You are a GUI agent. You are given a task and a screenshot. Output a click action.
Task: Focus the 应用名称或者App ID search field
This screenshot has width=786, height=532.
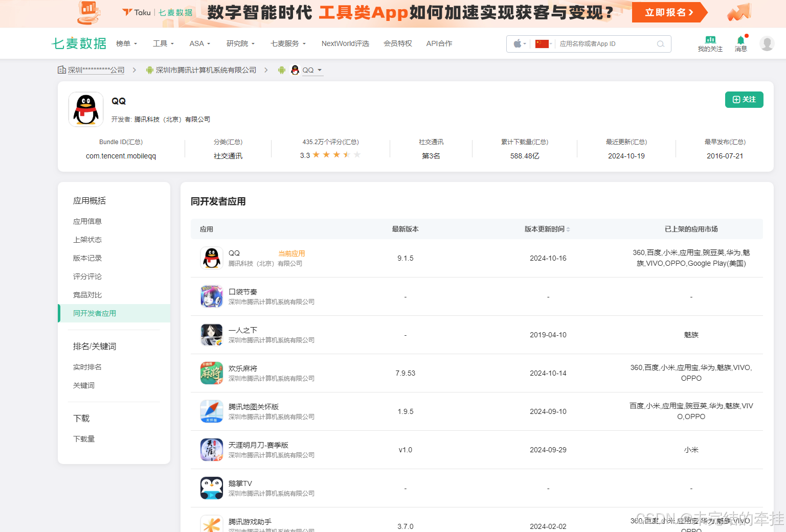[x=606, y=44]
